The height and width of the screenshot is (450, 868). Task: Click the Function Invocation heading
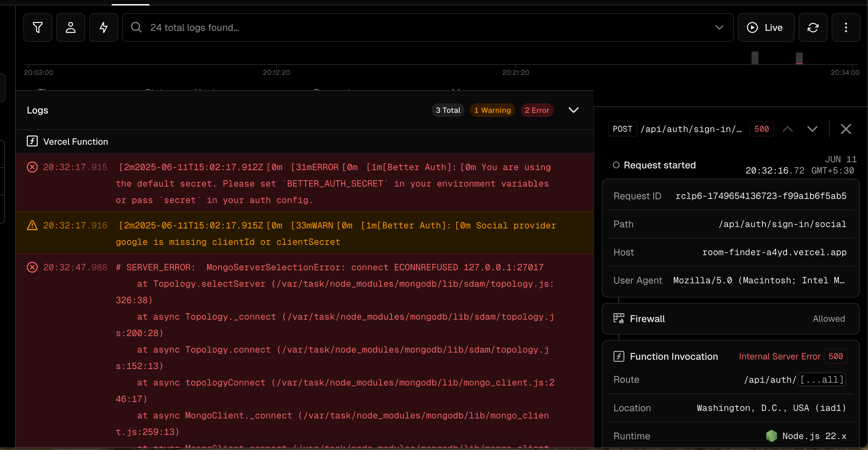point(674,356)
